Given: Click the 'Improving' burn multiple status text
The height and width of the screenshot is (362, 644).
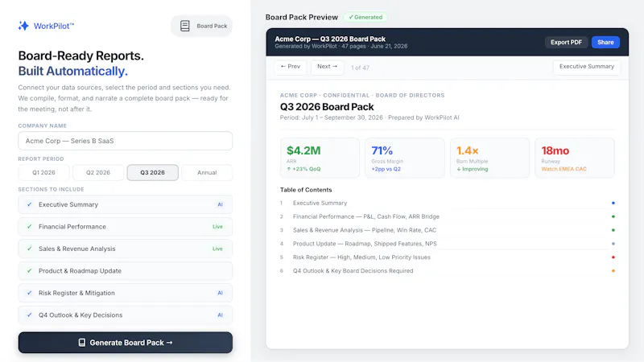Looking at the screenshot, I should click(x=473, y=169).
